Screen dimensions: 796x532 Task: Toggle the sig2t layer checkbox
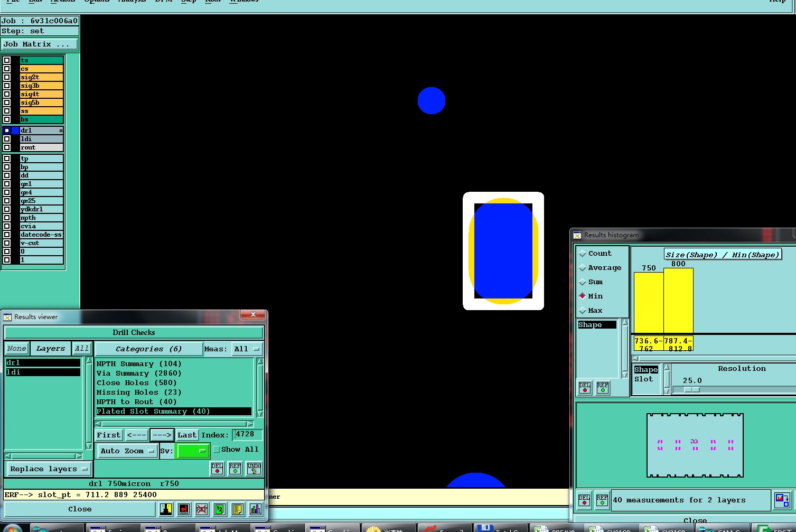[x=7, y=77]
